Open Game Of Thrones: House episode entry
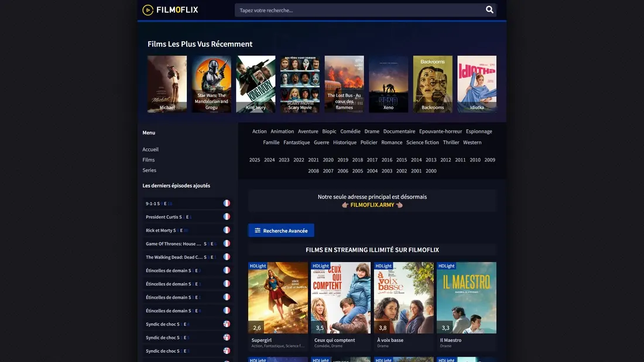 (187, 243)
